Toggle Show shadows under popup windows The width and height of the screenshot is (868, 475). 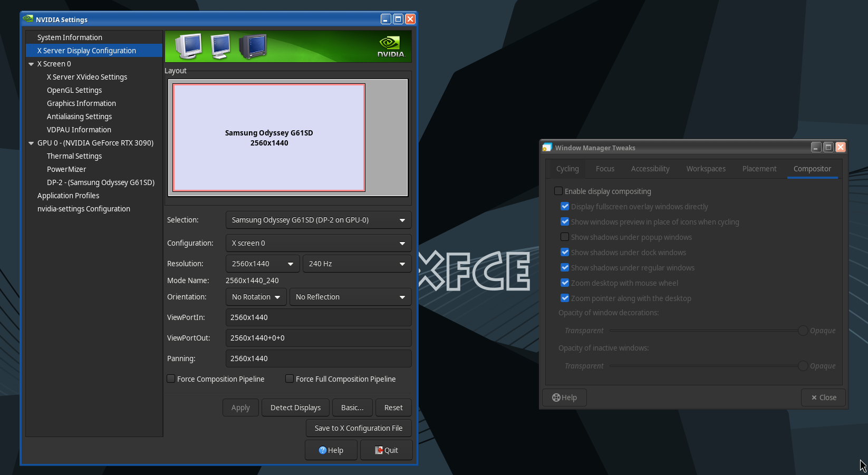(x=565, y=237)
